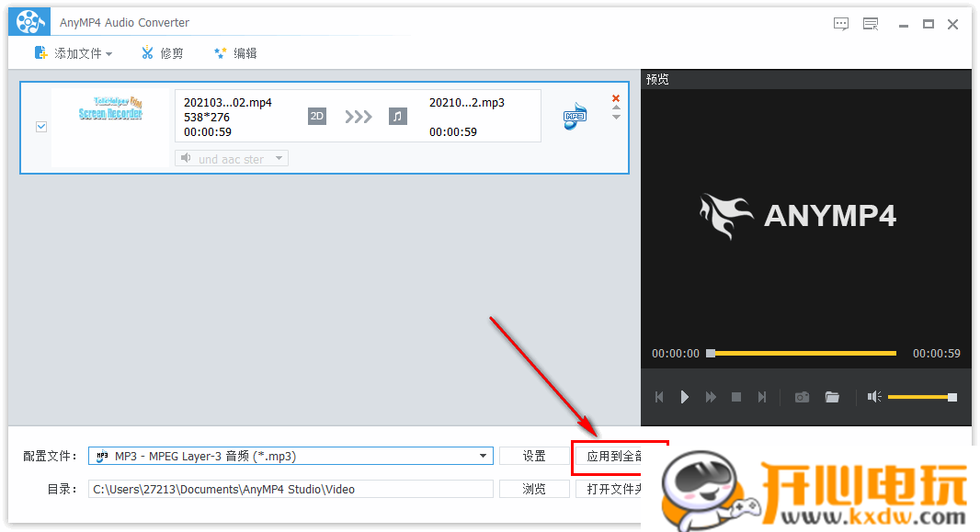This screenshot has height=532, width=980.
Task: Take a snapshot with the camera icon
Action: [x=802, y=397]
